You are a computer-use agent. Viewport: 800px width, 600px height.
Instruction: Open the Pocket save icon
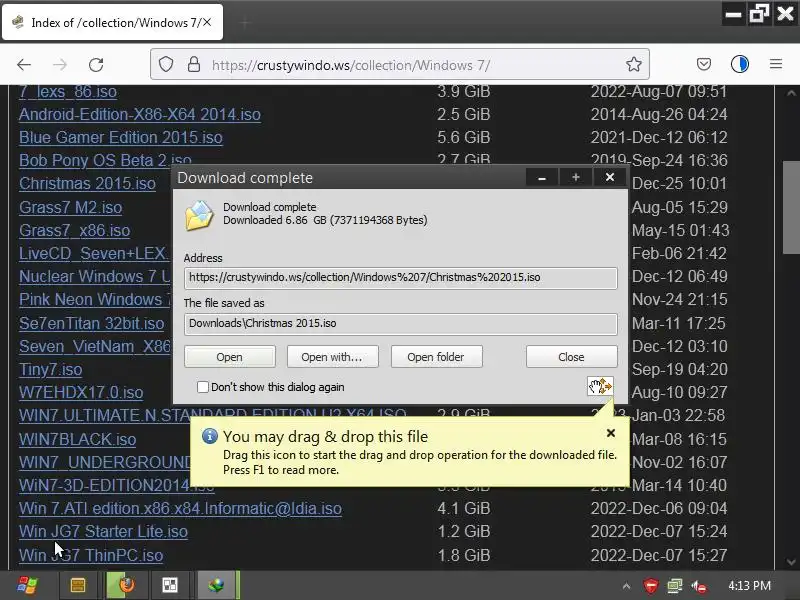(704, 64)
